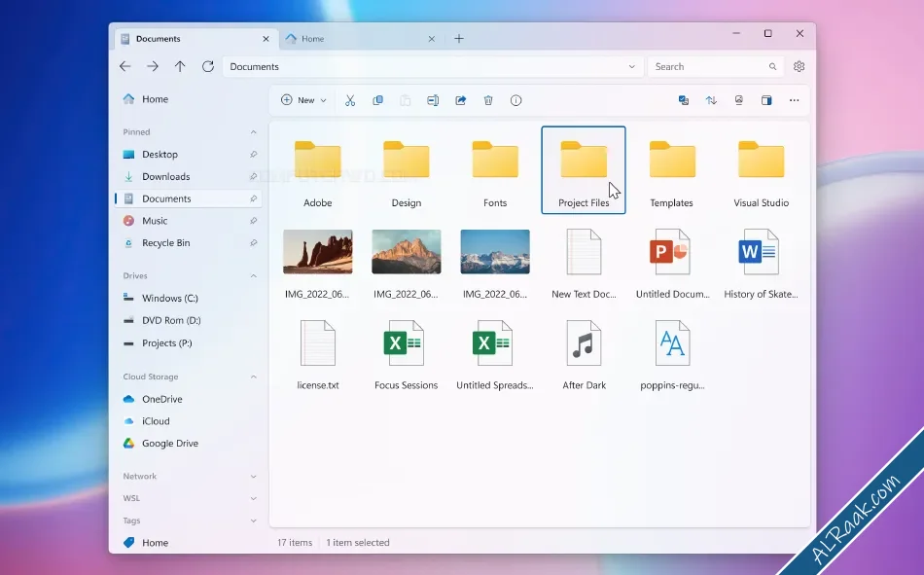
Task: Collapse the Pinned section
Action: click(x=254, y=132)
